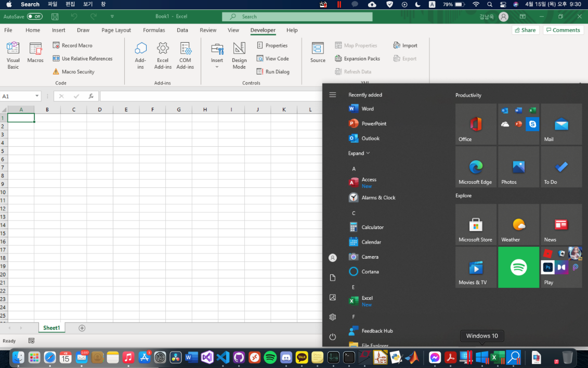588x368 pixels.
Task: Switch to the Formulas tab
Action: 154,30
